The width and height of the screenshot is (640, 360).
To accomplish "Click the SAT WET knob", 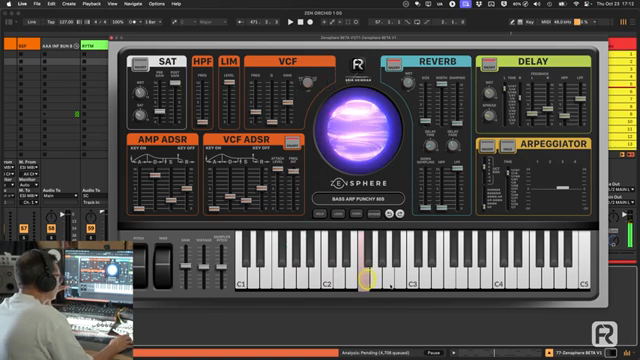I will coord(140,93).
